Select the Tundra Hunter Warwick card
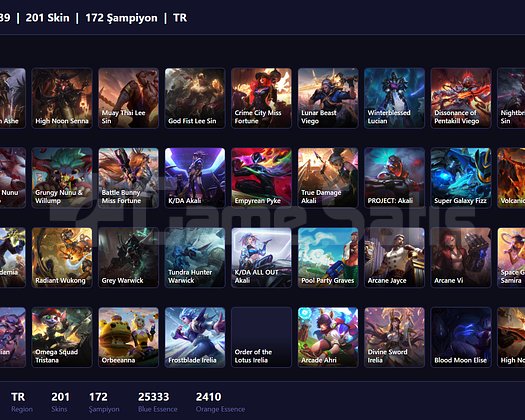The width and height of the screenshot is (525, 420). [x=195, y=257]
